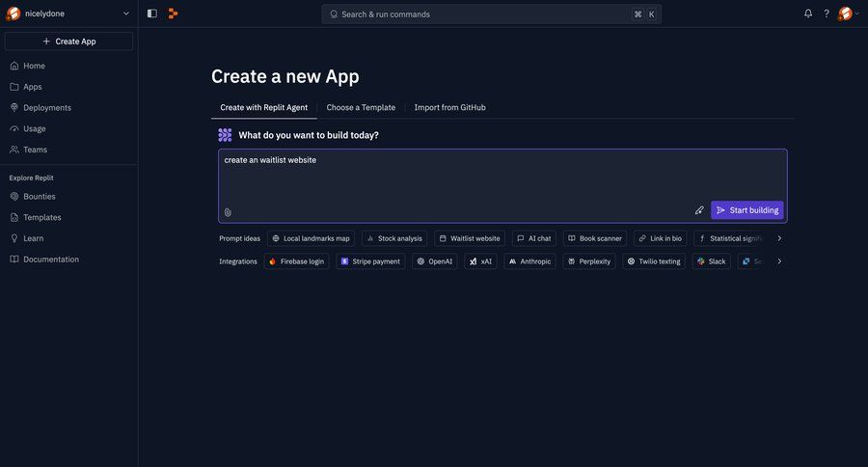Choose the Link in bio prompt idea

660,238
